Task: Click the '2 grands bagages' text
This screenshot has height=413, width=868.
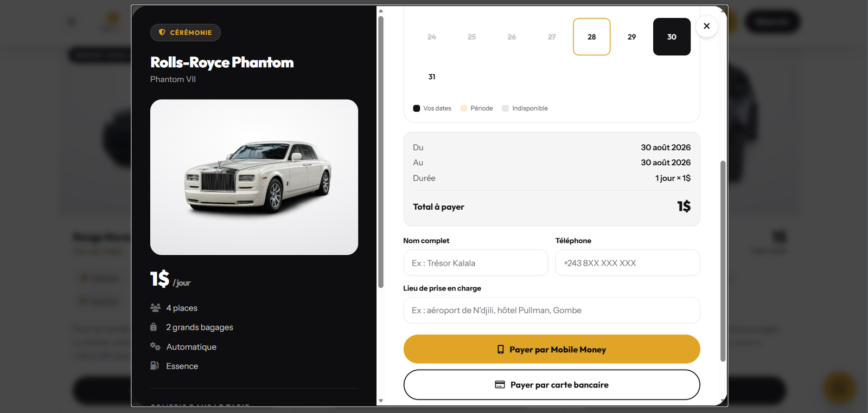Action: click(x=200, y=327)
